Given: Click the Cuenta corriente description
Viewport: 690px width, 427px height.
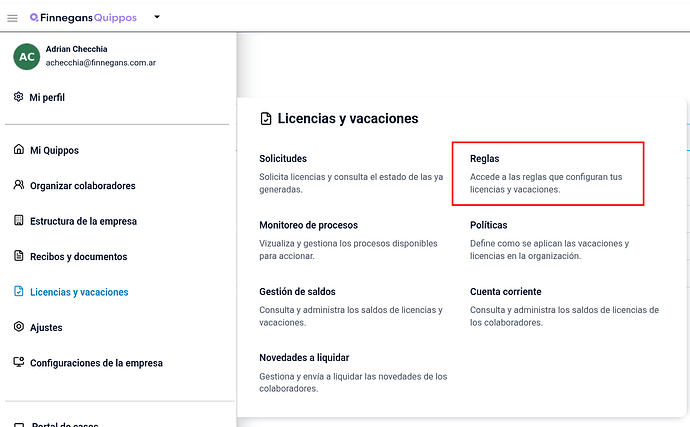Looking at the screenshot, I should point(565,316).
